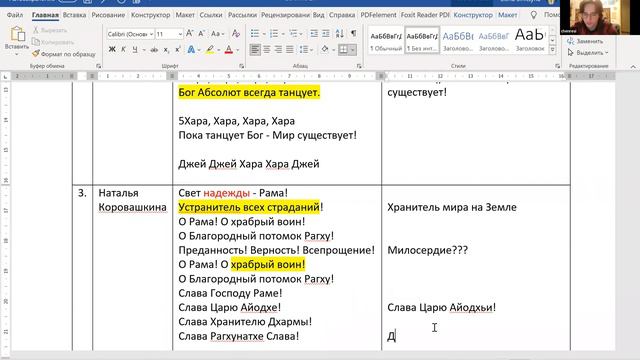The width and height of the screenshot is (640, 360).
Task: Open the Font group dialog launcher
Action: pyautogui.click(x=241, y=66)
